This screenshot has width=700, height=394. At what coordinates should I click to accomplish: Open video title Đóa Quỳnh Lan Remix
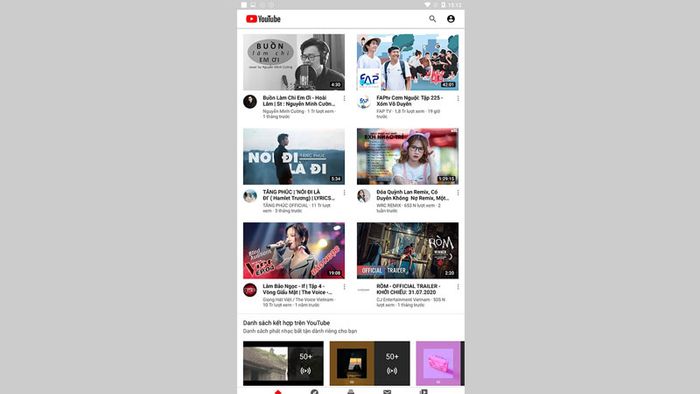click(412, 195)
